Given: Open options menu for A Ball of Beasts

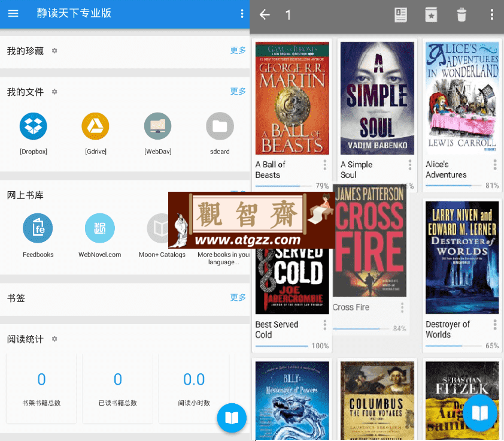Looking at the screenshot, I should (325, 165).
